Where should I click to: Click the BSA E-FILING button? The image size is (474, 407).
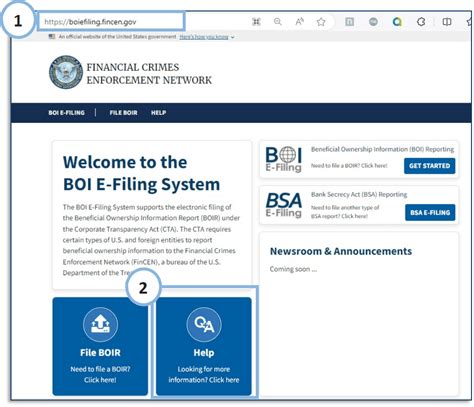pos(430,212)
